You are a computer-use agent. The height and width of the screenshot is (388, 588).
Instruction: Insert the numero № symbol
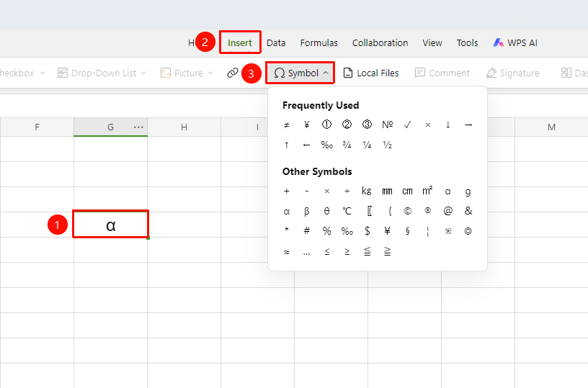coord(388,125)
